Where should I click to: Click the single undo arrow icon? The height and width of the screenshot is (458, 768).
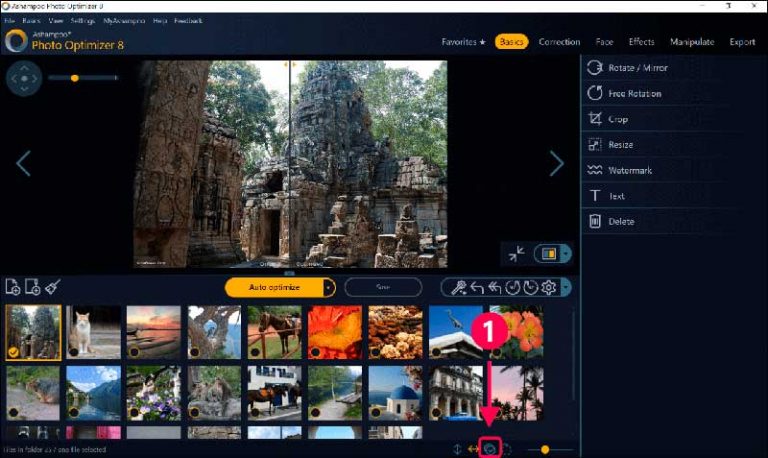(x=477, y=288)
